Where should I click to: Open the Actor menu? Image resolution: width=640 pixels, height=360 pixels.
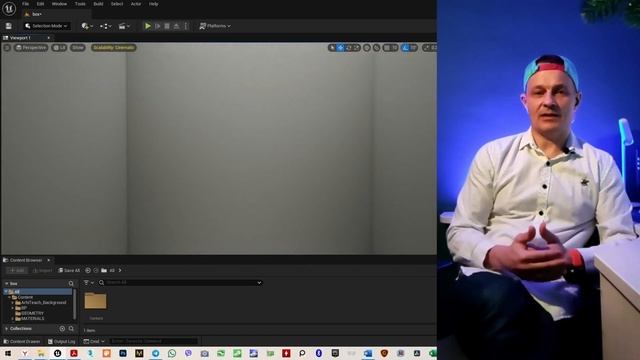pyautogui.click(x=136, y=4)
